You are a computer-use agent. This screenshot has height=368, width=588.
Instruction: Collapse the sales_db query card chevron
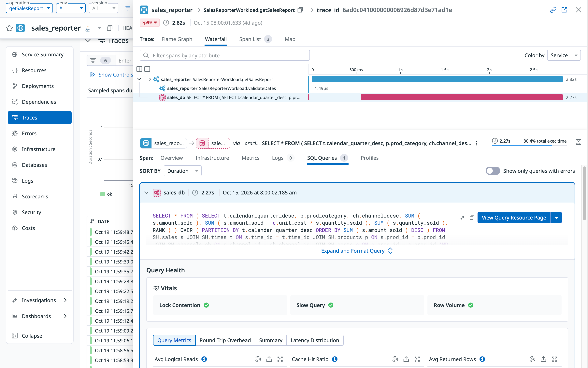(x=146, y=192)
